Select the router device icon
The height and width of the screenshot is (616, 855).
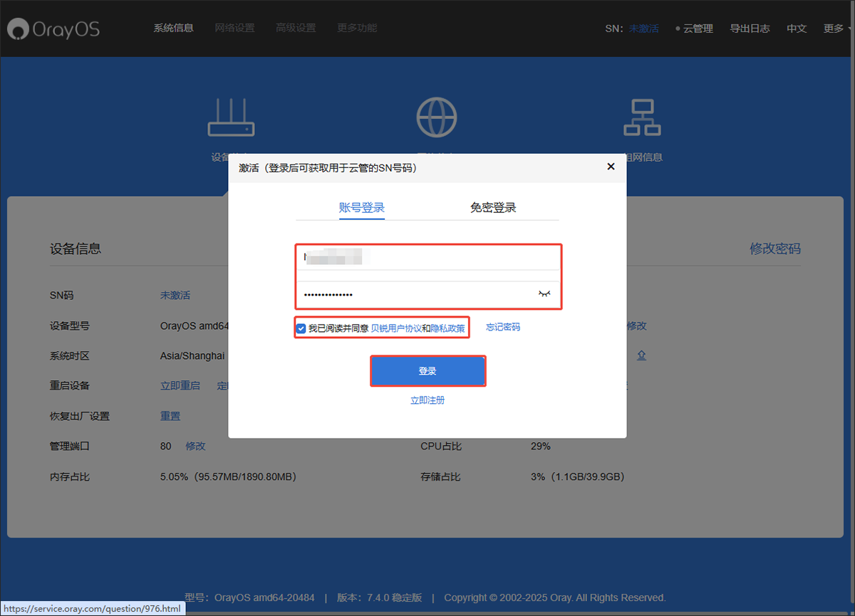pyautogui.click(x=231, y=118)
